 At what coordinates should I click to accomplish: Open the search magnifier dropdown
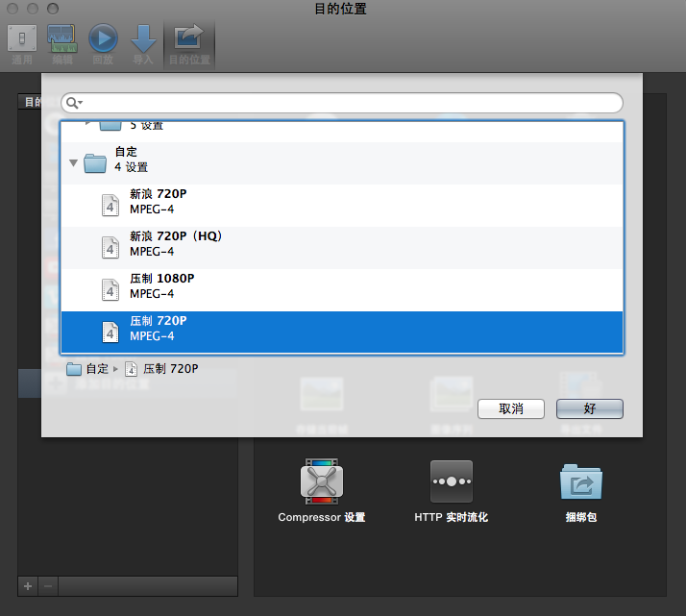[75, 103]
